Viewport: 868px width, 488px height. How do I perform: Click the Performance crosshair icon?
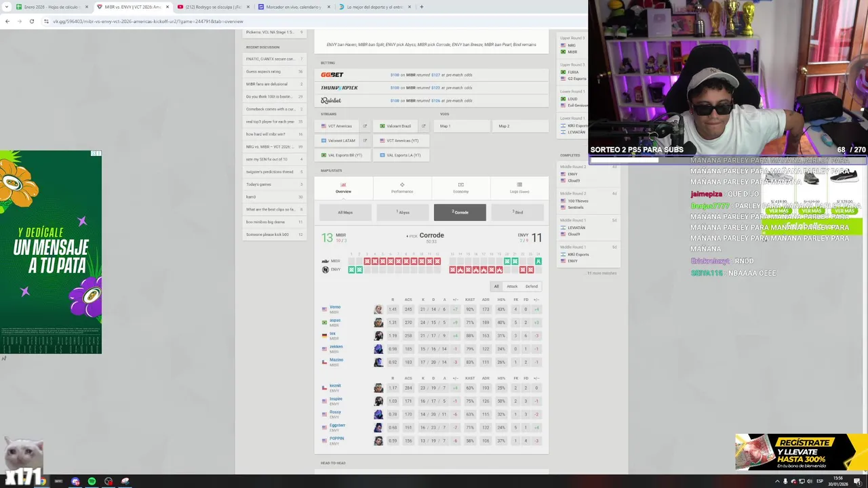(x=402, y=184)
